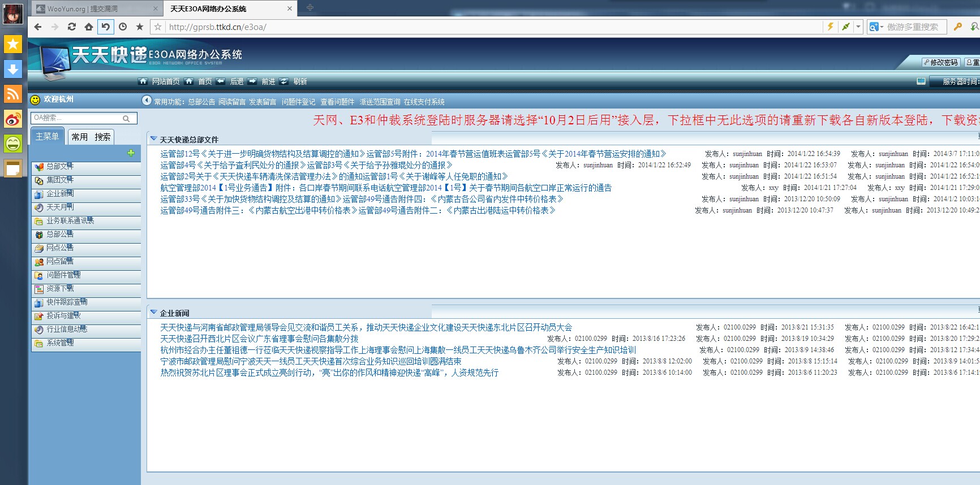The image size is (980, 485).
Task: Open 总部公告 quick function link
Action: pos(201,102)
